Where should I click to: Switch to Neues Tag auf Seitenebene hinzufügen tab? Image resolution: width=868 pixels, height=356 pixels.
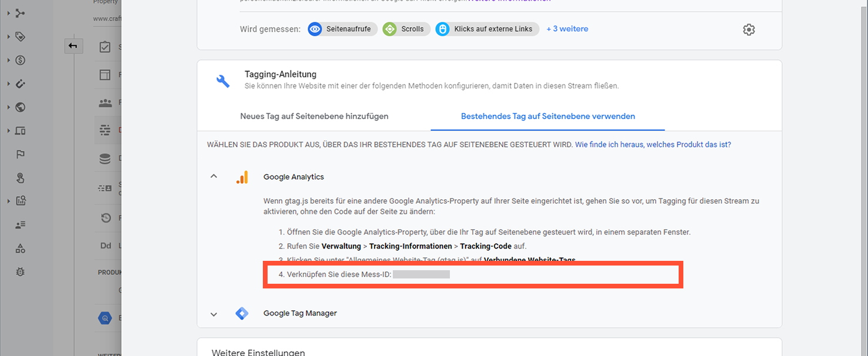[x=314, y=116]
